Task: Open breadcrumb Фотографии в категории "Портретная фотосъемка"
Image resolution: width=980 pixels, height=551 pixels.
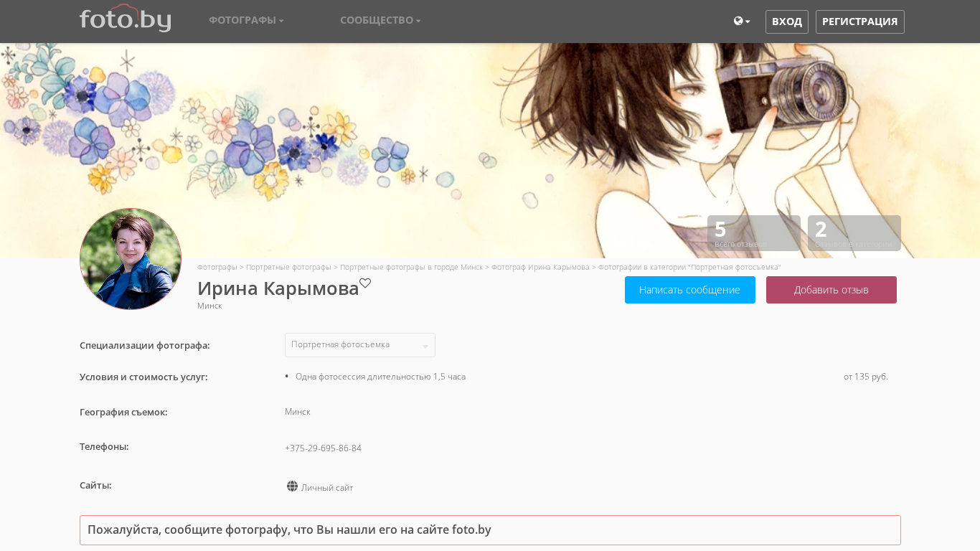Action: 689,267
